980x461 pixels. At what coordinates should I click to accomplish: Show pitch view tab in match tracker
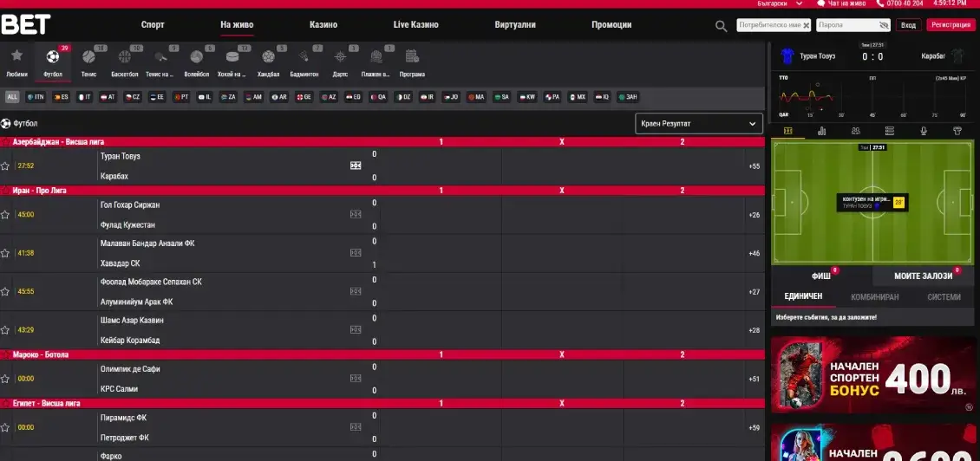coord(787,131)
